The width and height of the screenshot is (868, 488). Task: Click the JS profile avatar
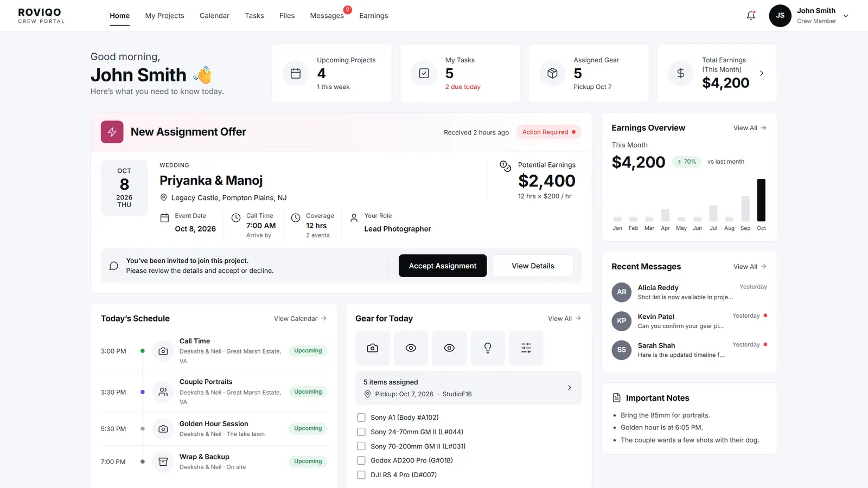(780, 16)
